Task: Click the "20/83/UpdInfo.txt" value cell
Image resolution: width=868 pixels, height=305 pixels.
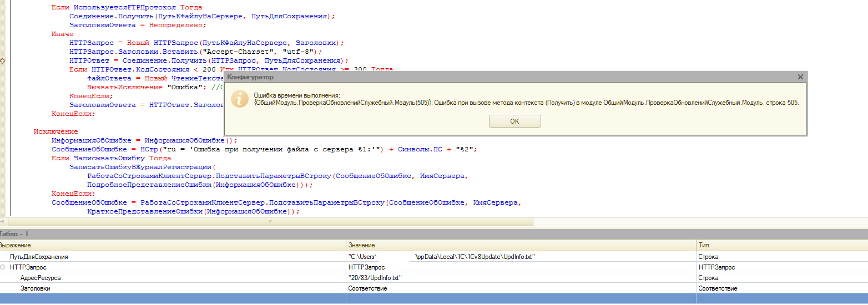Action: [x=521, y=278]
